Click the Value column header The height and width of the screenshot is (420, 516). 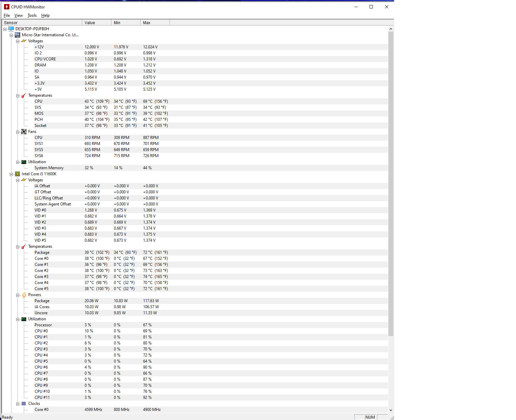[x=97, y=22]
